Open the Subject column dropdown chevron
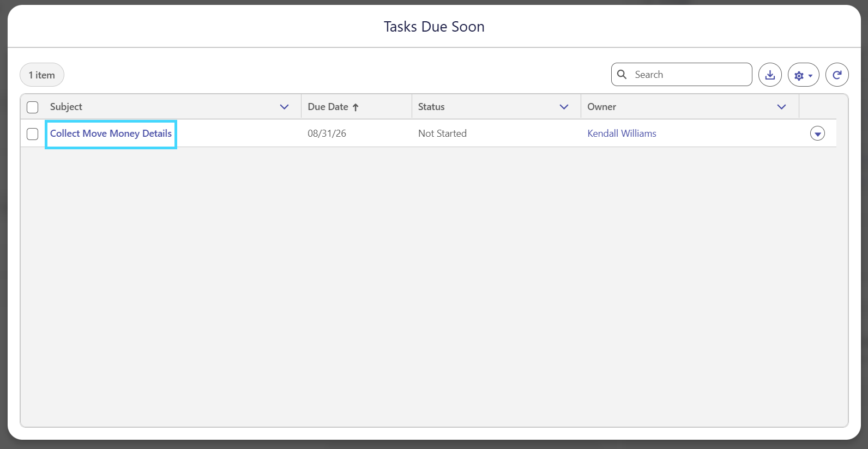The image size is (868, 449). [284, 107]
